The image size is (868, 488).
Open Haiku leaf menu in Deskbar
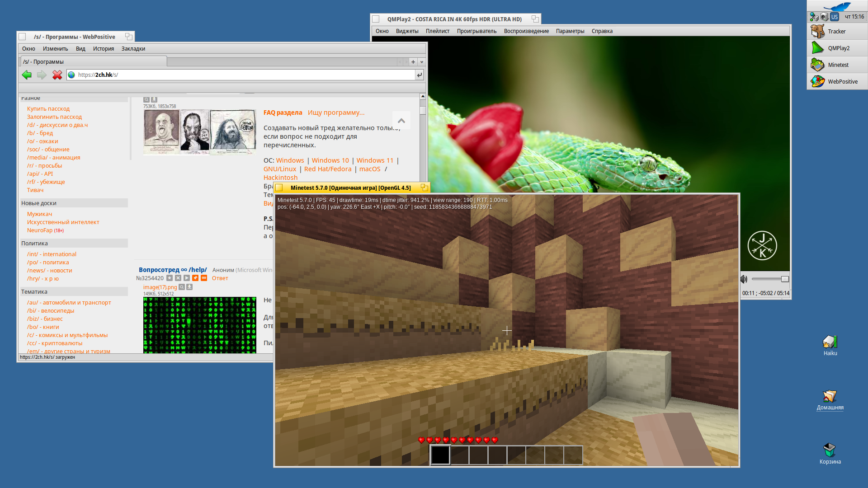[836, 6]
